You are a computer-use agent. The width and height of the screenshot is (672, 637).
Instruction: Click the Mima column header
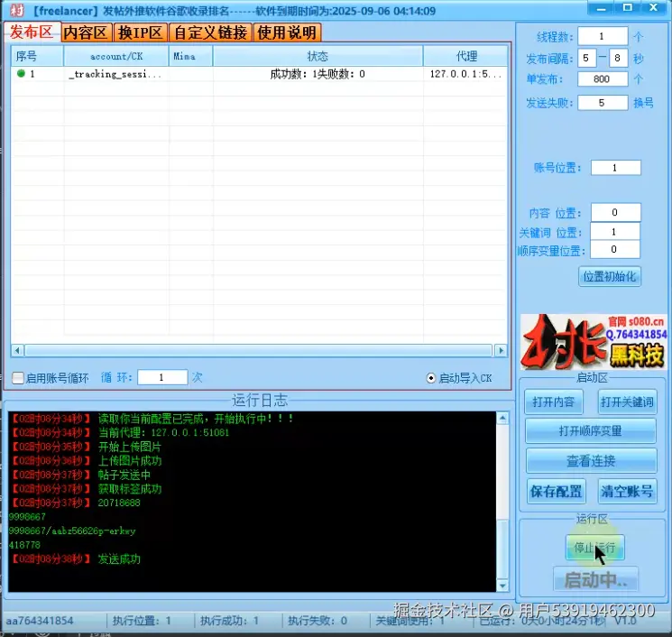pyautogui.click(x=190, y=56)
